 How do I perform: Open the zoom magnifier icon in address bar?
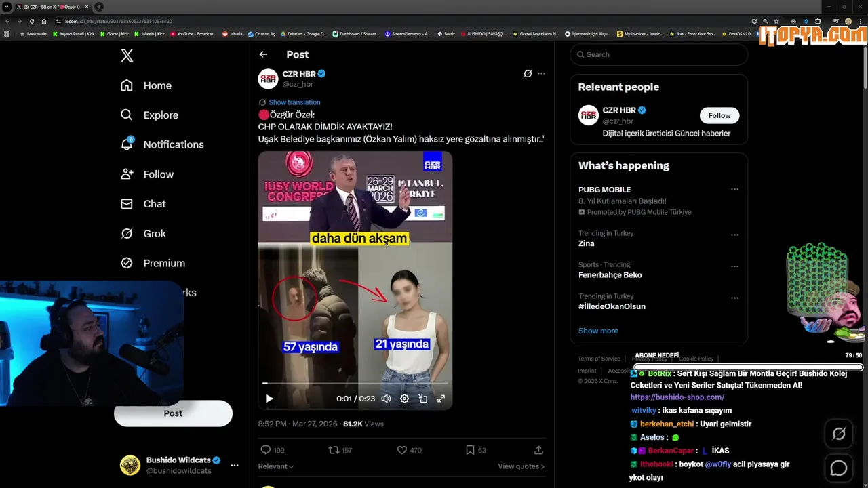coord(765,21)
